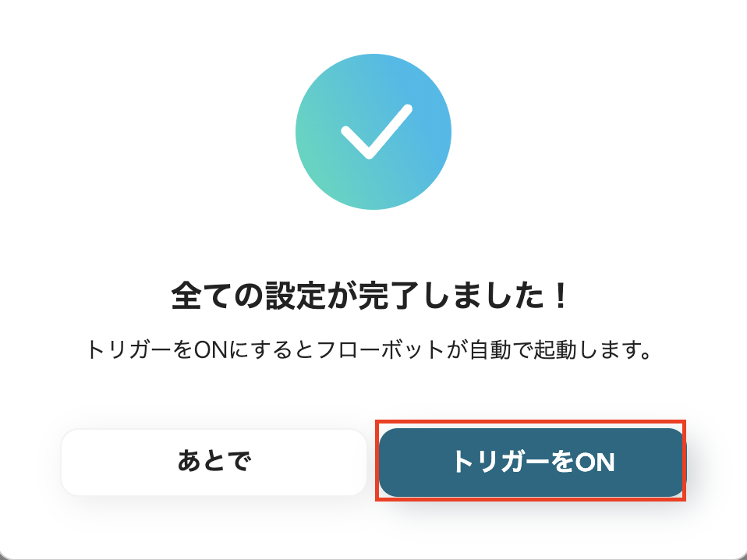The height and width of the screenshot is (560, 747).
Task: Activate automatic startup with トリガーをON
Action: click(531, 462)
